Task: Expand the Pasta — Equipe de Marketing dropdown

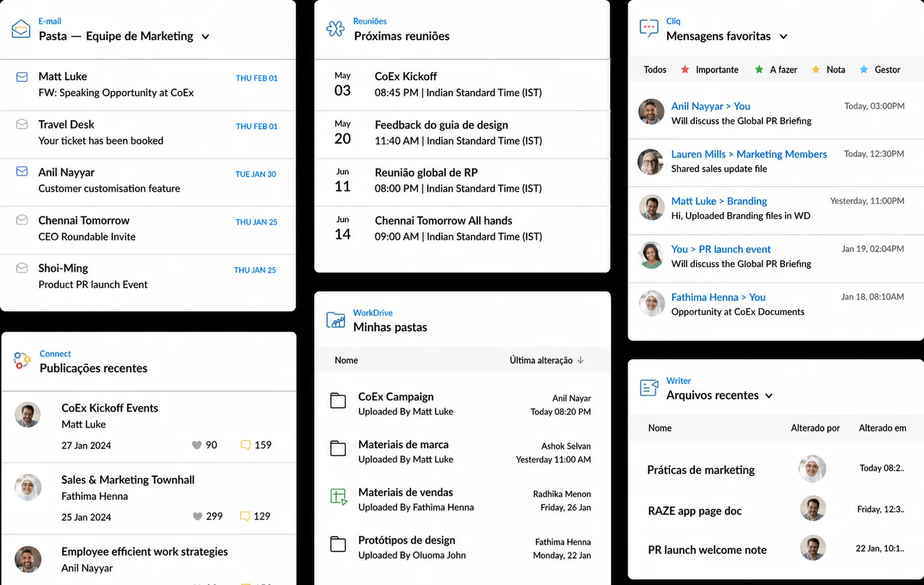Action: pos(205,36)
